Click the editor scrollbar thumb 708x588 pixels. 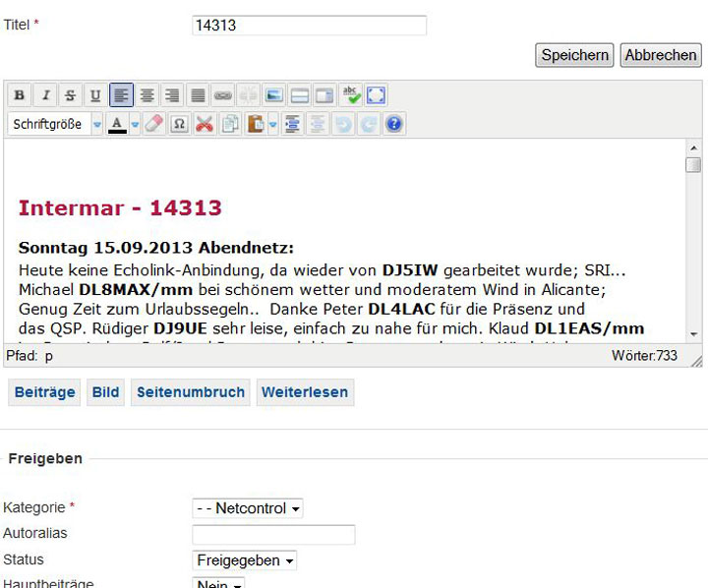[693, 165]
